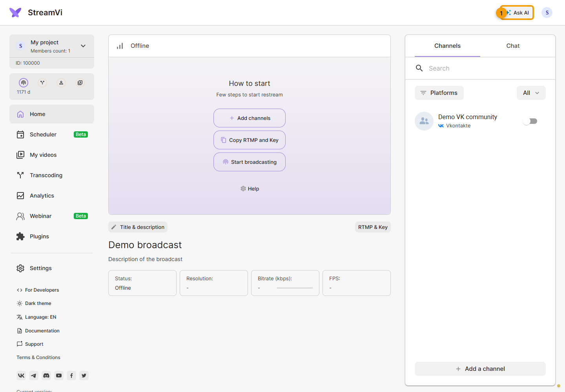The height and width of the screenshot is (392, 565).
Task: Click the transcoding subscription split icon
Action: [x=42, y=83]
